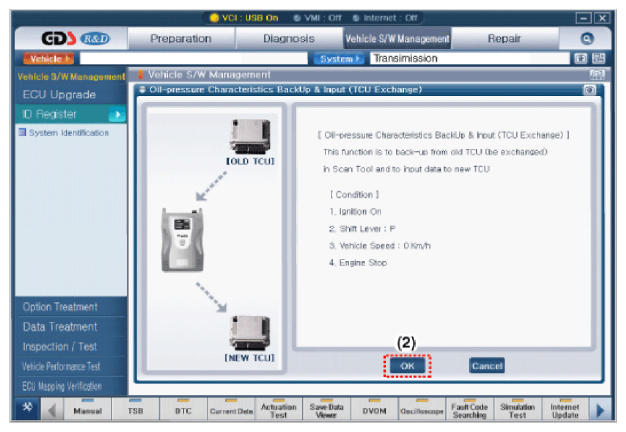
Task: Switch to the Preparation tab
Action: tap(180, 38)
